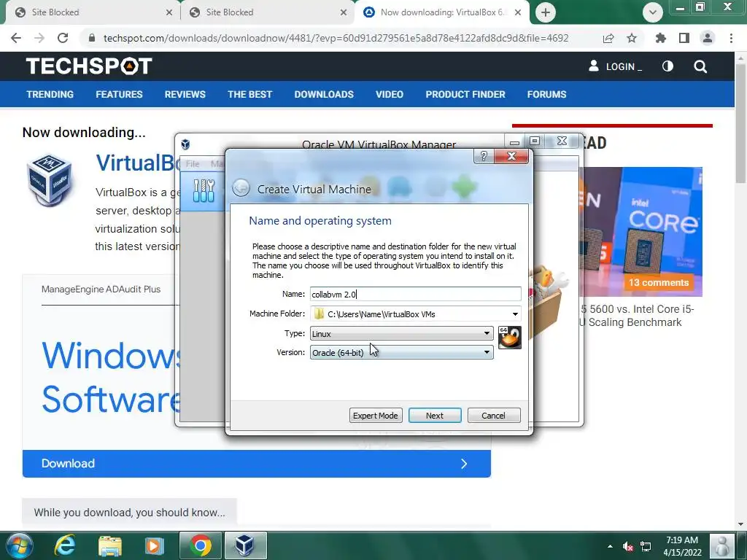Click the page vertical scrollbar thumb

pos(740,122)
